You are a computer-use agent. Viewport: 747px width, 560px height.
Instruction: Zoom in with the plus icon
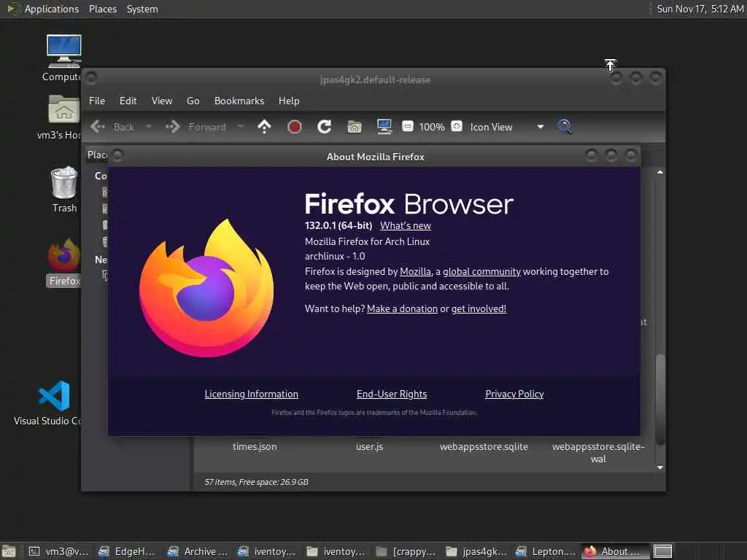pyautogui.click(x=457, y=126)
